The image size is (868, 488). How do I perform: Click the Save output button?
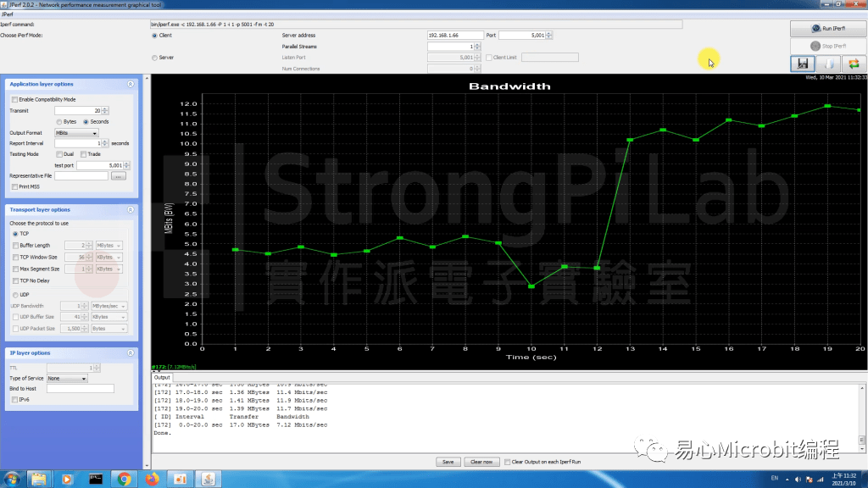click(x=448, y=462)
